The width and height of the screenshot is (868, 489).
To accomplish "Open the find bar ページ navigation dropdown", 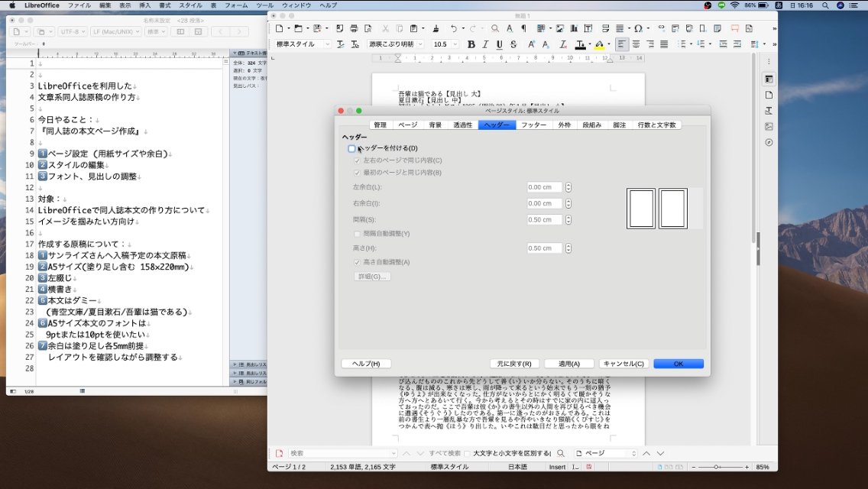I will tap(606, 454).
